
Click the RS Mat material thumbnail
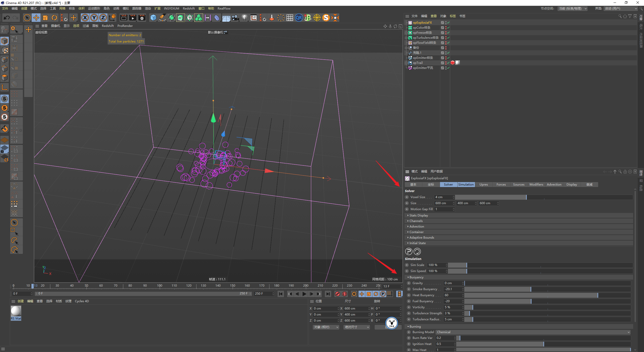(16, 312)
